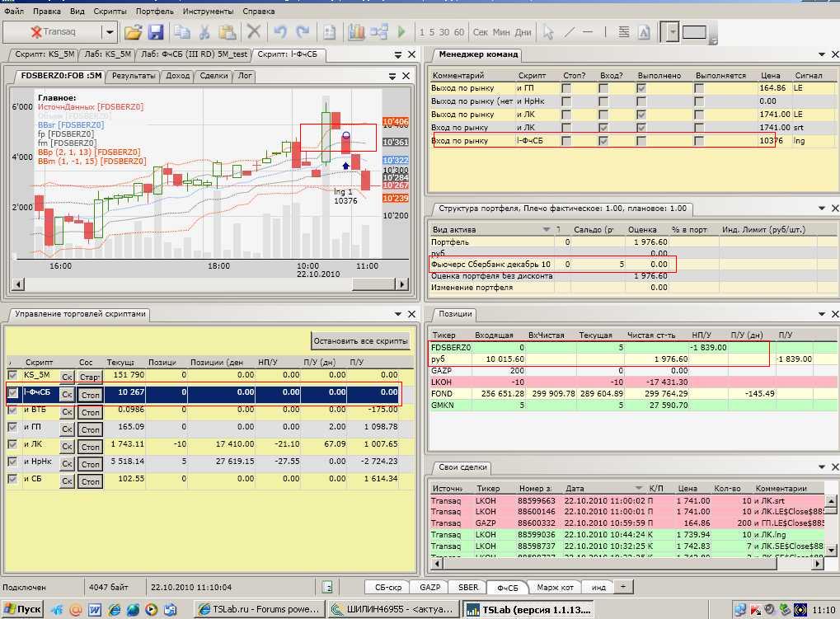Click the green run script arrow

[x=401, y=32]
